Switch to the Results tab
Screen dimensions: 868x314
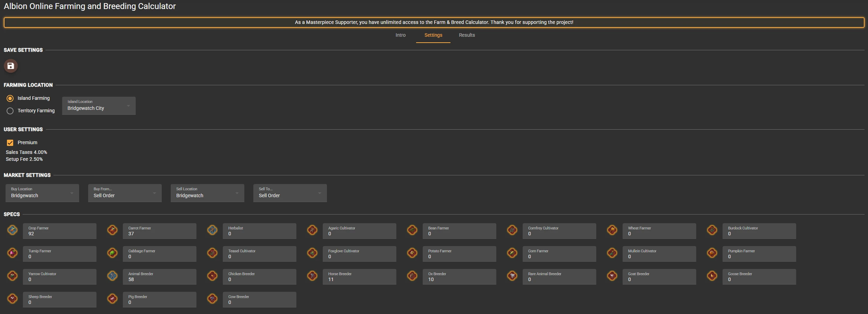(x=467, y=35)
